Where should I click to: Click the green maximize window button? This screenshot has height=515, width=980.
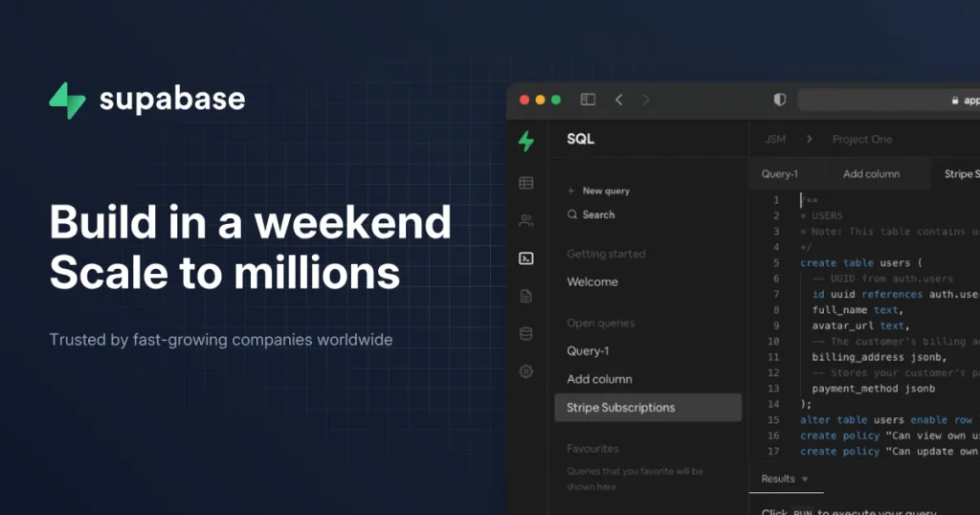(556, 100)
